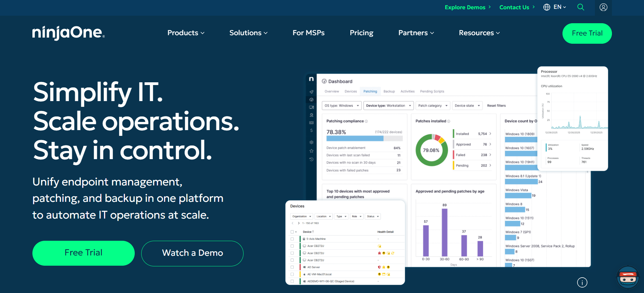
Task: Click the Watch a Demo button
Action: (192, 253)
